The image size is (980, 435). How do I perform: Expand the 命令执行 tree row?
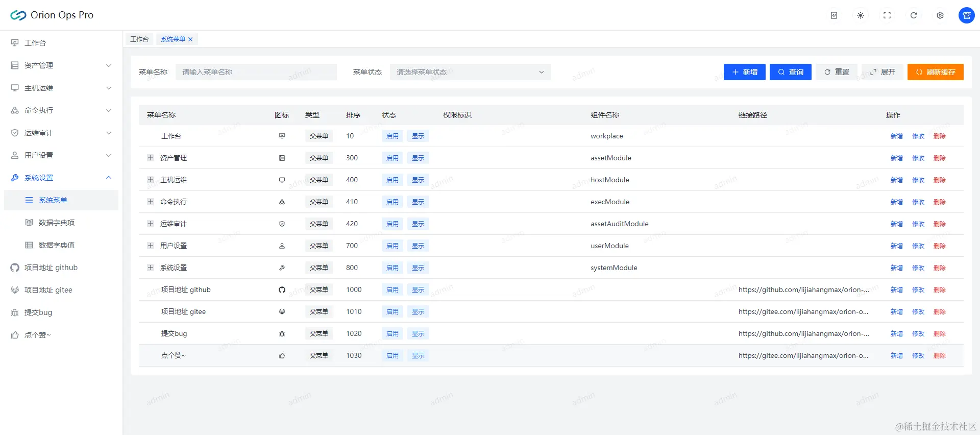pos(151,202)
